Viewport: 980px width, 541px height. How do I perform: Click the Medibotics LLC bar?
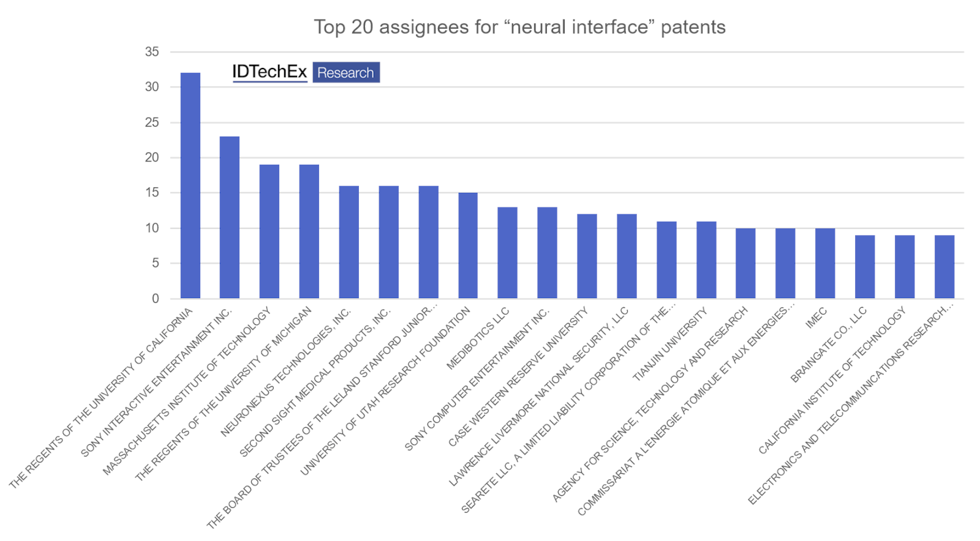click(508, 253)
